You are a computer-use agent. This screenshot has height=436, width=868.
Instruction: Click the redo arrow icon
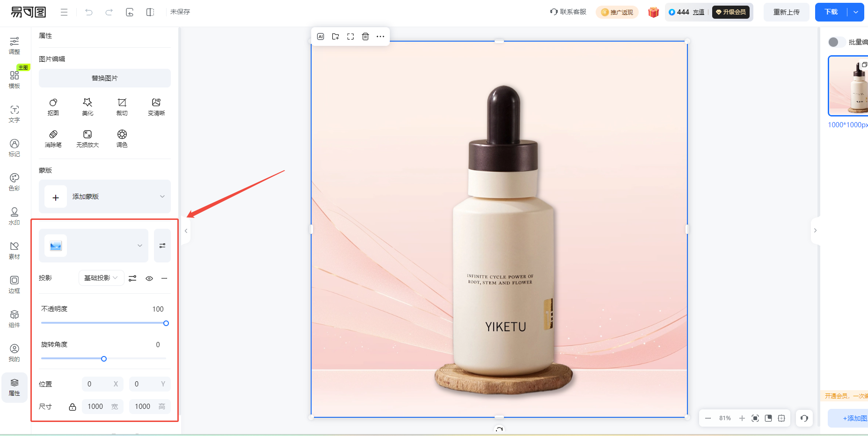pyautogui.click(x=109, y=12)
